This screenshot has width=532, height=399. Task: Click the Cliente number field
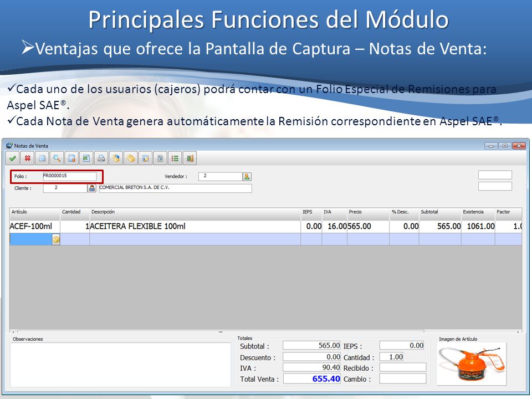pyautogui.click(x=65, y=188)
